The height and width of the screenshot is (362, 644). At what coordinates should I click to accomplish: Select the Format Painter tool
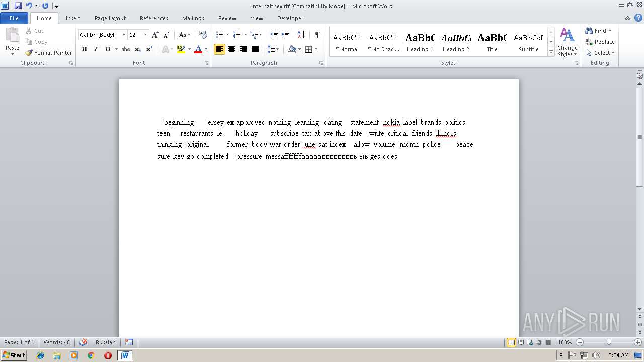coord(49,53)
